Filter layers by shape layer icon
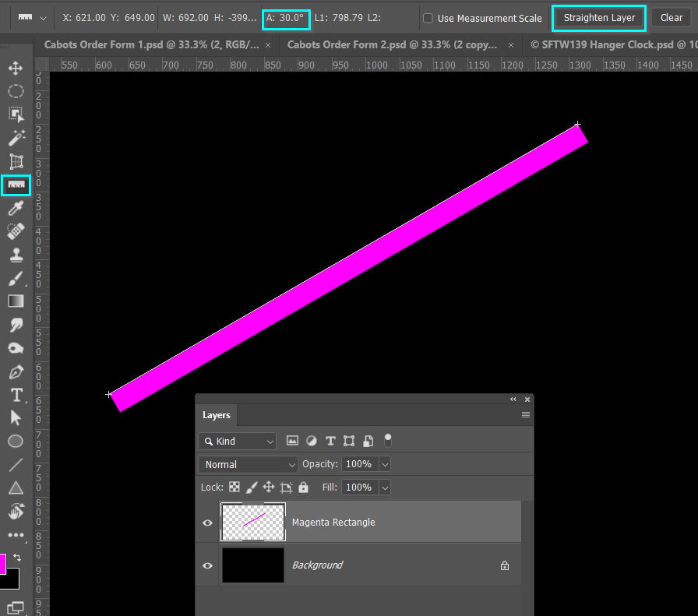Screen dimensions: 698x616 tap(349, 441)
